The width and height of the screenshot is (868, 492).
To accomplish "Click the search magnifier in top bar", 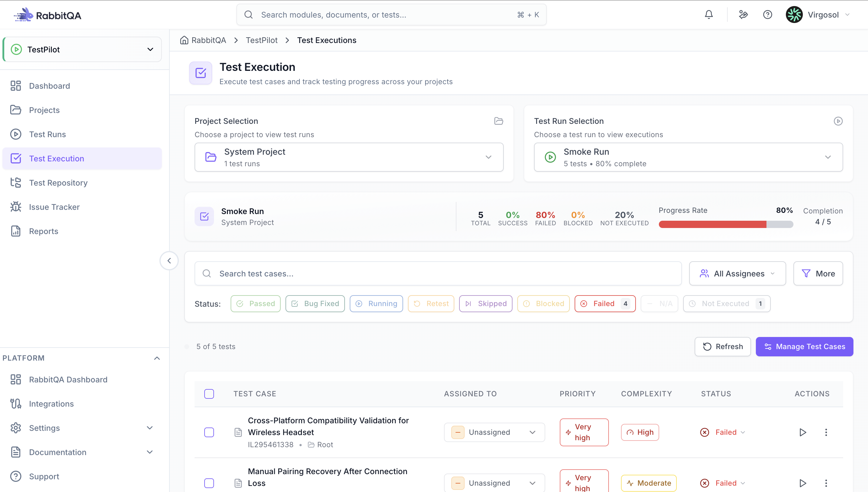I will 249,15.
